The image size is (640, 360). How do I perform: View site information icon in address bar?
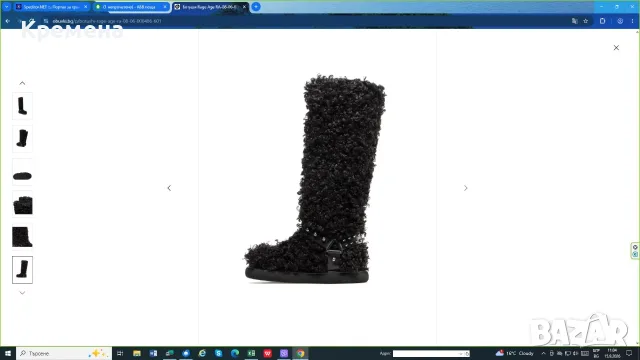click(46, 21)
